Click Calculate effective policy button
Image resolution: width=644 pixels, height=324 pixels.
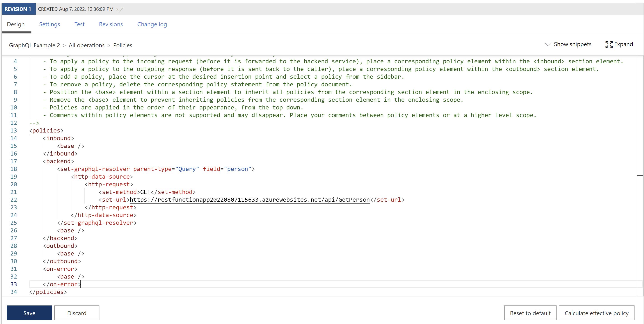click(x=596, y=313)
